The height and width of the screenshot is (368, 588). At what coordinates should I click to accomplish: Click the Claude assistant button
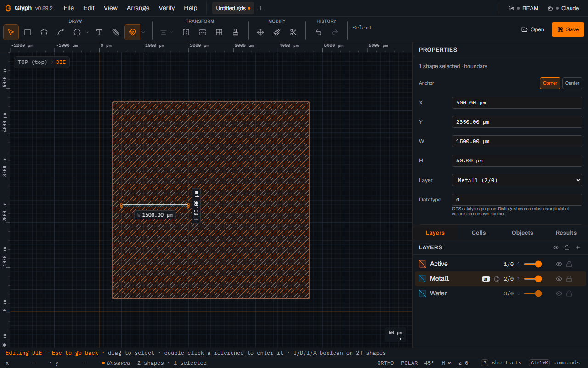[x=563, y=8]
